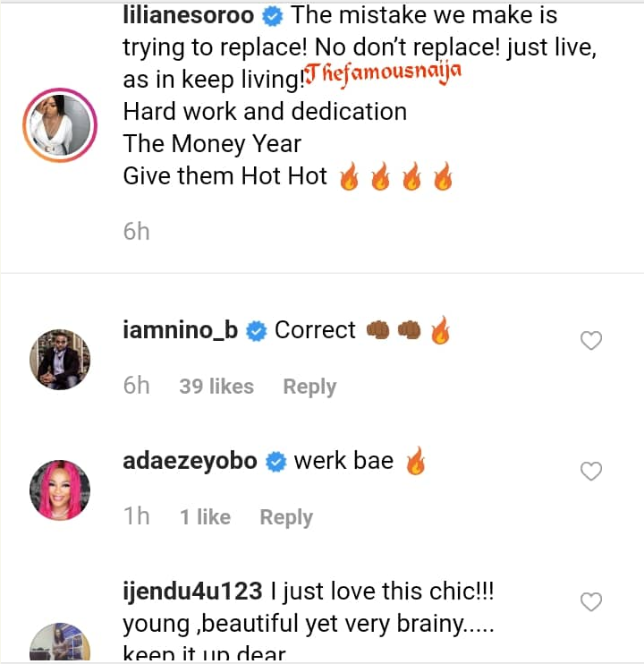Viewport: 644px width, 664px height.
Task: Click adaezeyobo's verified badge
Action: (x=276, y=462)
